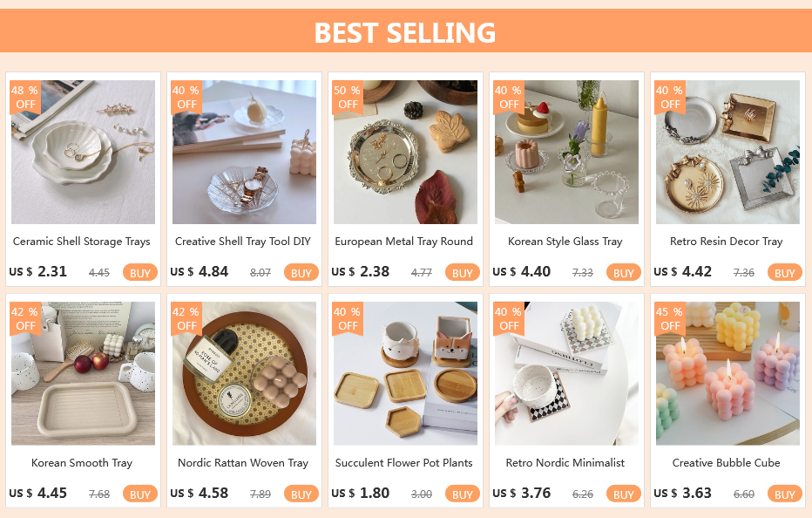Screen dimensions: 812x518
Task: Click the BEST SELLING header banner
Action: [x=405, y=32]
